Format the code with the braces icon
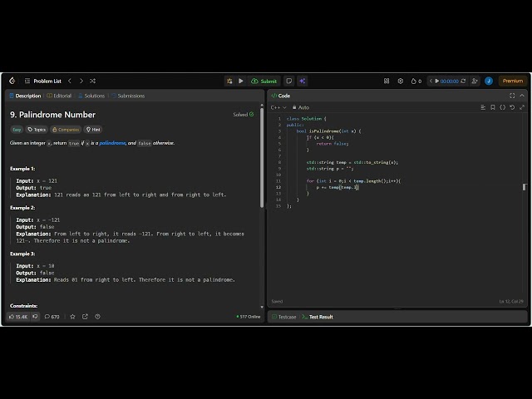Screen dimensions: 532x399 (x=502, y=107)
